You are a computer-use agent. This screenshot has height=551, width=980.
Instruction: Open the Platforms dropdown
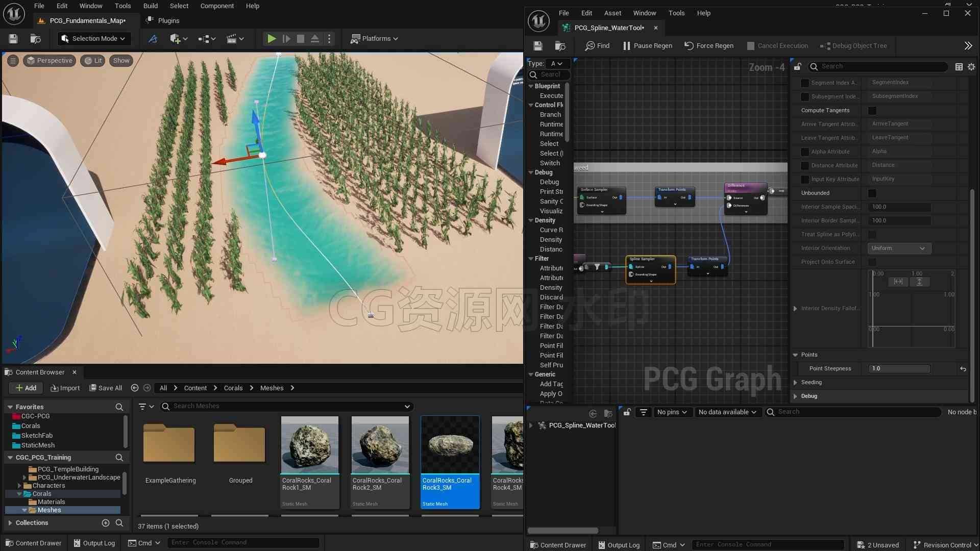click(374, 39)
